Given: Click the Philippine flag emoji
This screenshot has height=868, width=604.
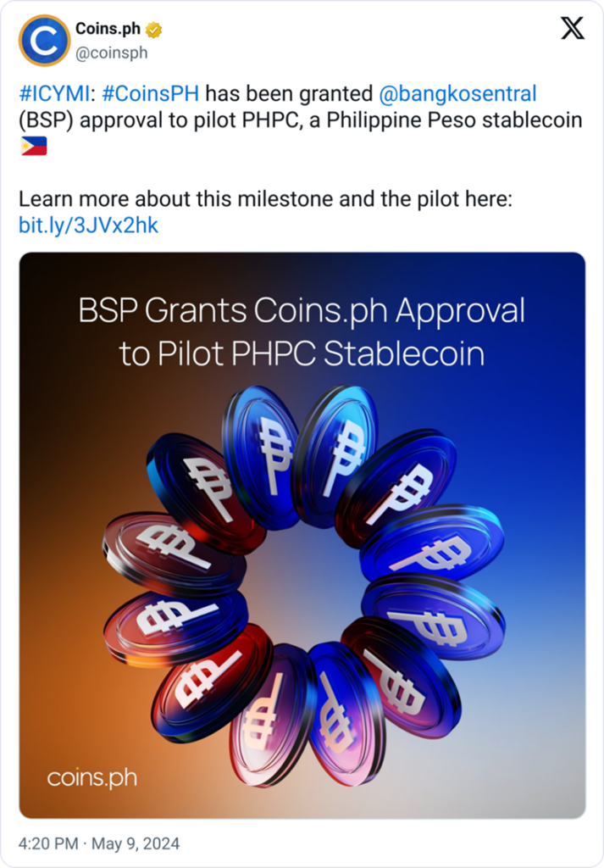Looking at the screenshot, I should tap(33, 147).
